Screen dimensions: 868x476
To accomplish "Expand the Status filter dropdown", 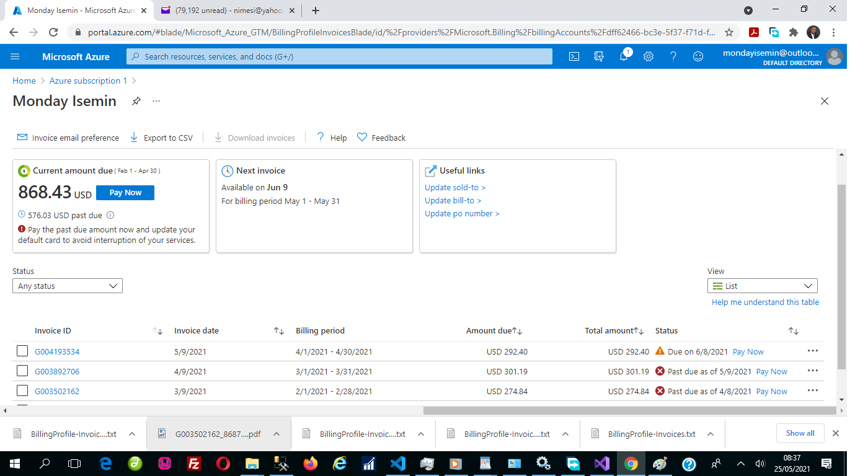I will click(68, 286).
